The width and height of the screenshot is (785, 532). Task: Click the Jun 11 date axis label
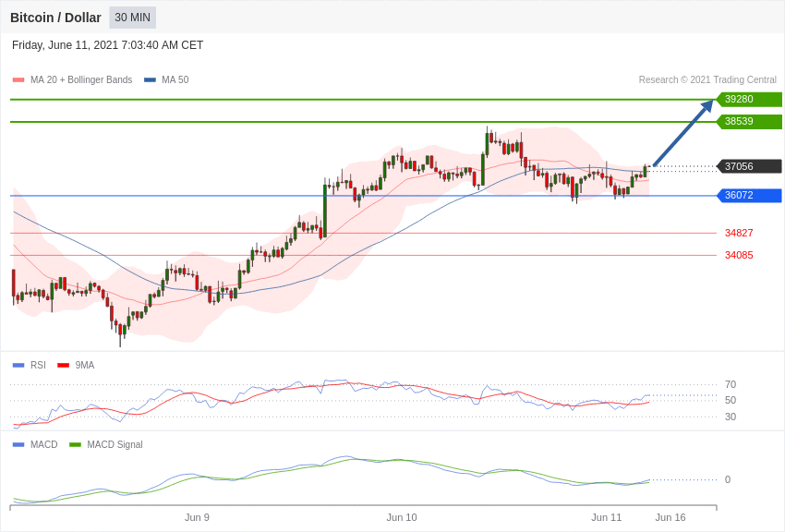[606, 517]
